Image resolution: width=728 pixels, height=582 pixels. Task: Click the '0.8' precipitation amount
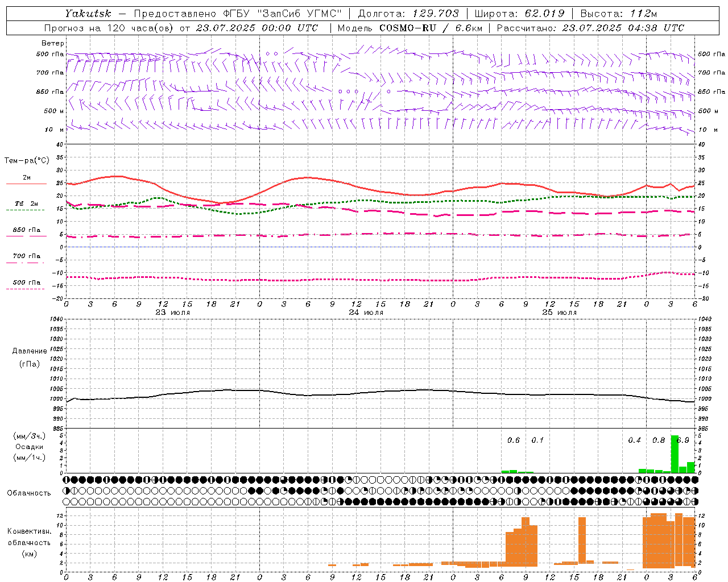659,440
